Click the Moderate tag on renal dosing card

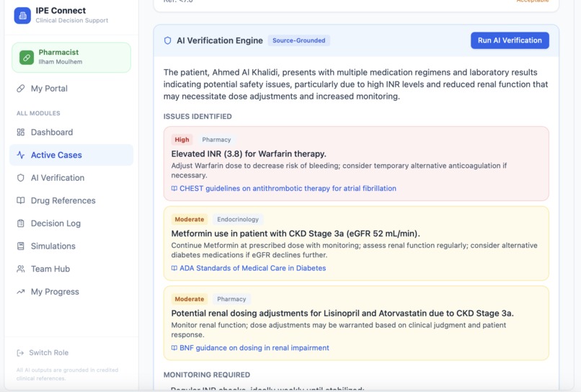click(x=190, y=299)
